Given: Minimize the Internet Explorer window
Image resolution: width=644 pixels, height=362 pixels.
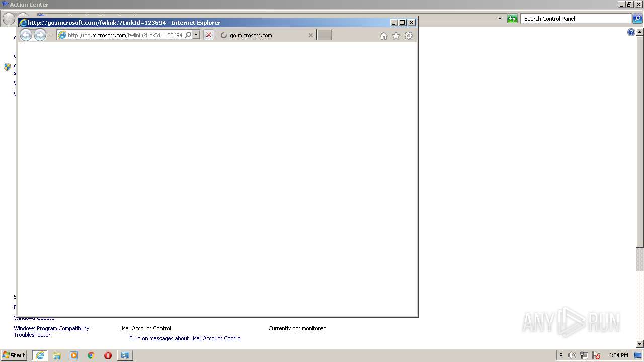Looking at the screenshot, I should pos(394,23).
